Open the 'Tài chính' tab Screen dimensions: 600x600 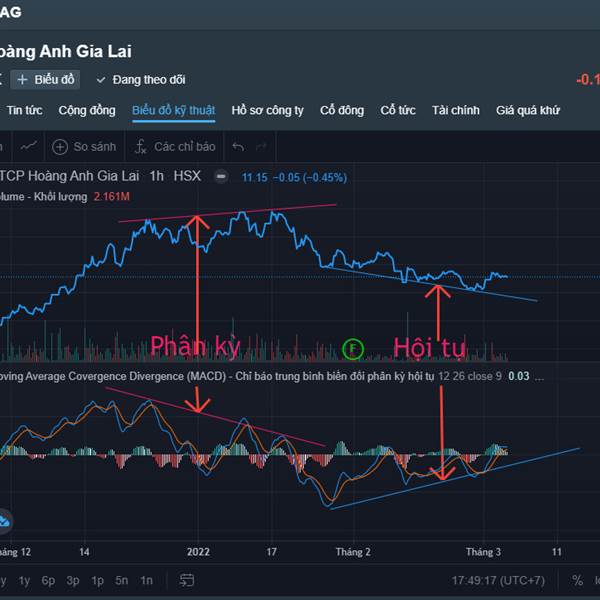click(455, 111)
